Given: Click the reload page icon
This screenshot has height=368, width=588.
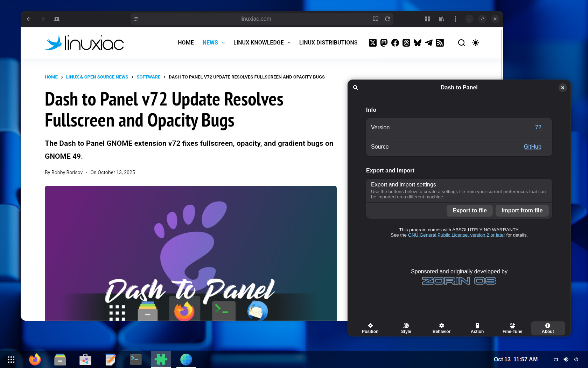Looking at the screenshot, I should point(387,19).
